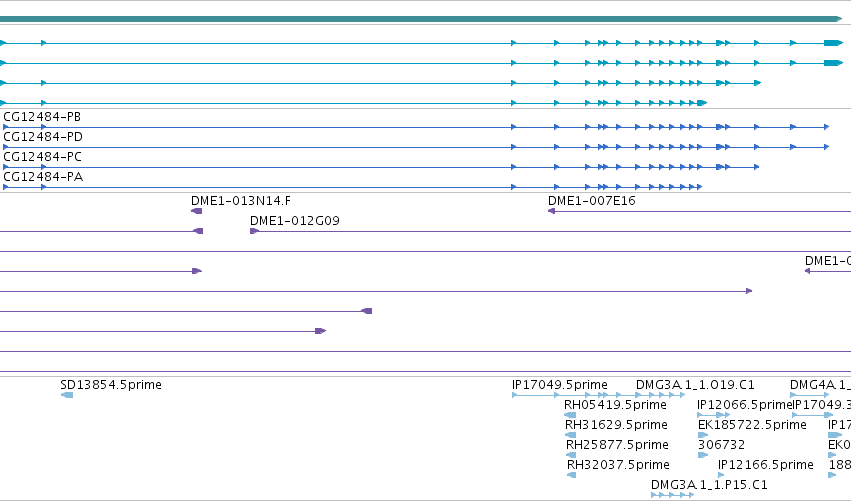Screen dimensions: 851x501
Task: Select the RH32037.5prime EST label
Action: tap(618, 465)
